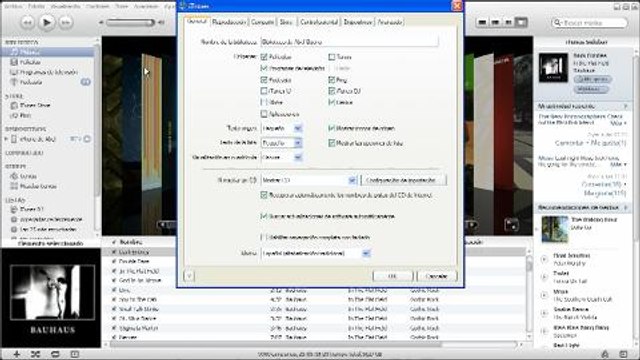Click the Cover Flow scroll bar at left

coord(167,224)
